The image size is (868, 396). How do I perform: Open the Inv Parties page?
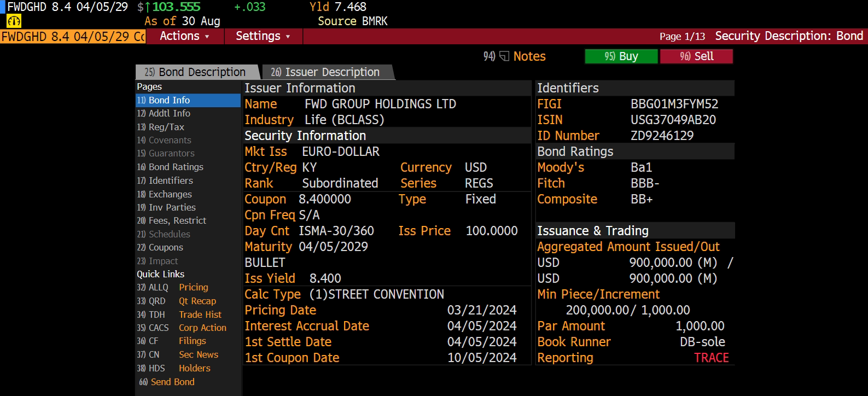coord(188,207)
